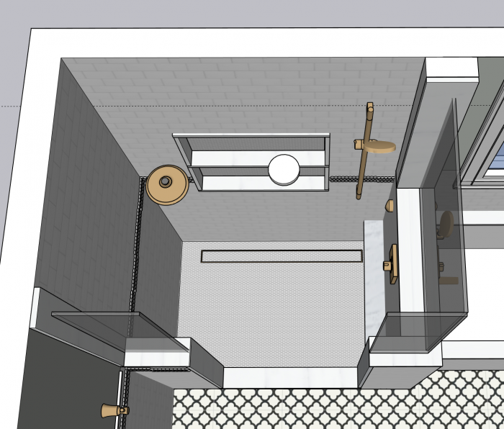504x429 pixels.
Task: Click the marble slab beside right wall
Action: [x=374, y=279]
